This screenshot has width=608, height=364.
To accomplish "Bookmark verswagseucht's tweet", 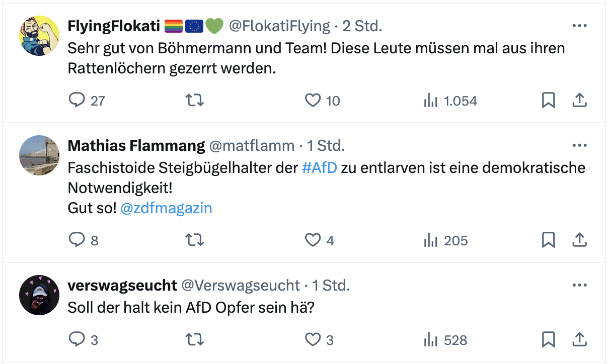I will pos(548,340).
